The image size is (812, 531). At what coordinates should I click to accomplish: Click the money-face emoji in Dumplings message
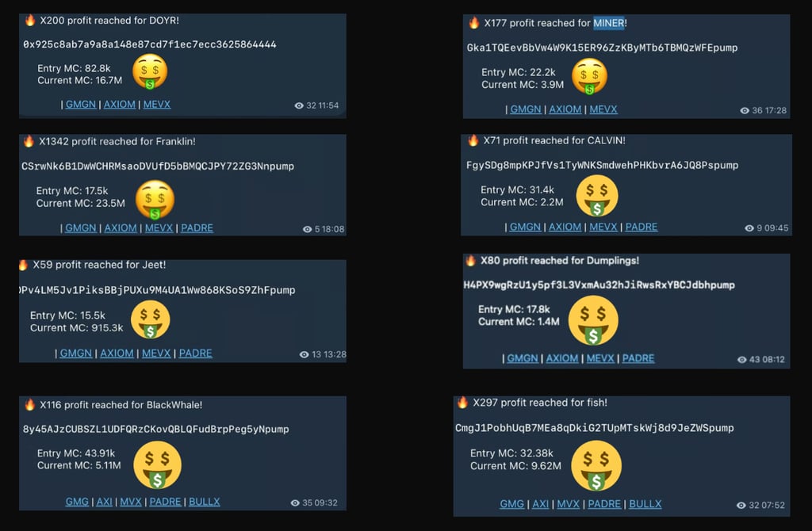(593, 321)
